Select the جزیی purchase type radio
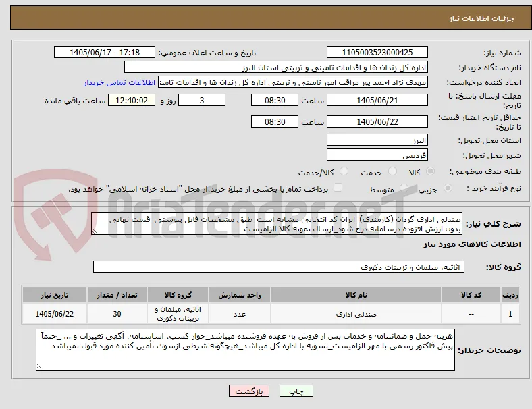 tap(448, 188)
